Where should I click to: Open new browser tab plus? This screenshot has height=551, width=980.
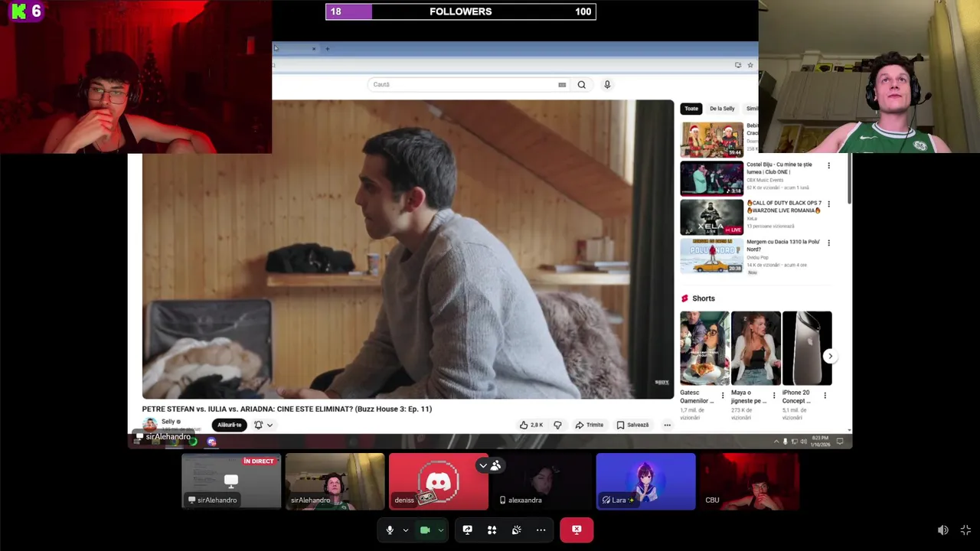(327, 49)
